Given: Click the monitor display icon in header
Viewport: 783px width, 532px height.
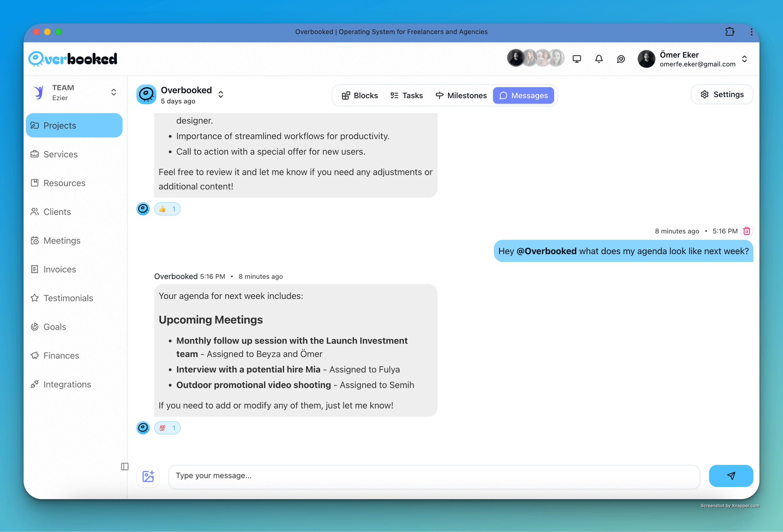Looking at the screenshot, I should point(576,59).
